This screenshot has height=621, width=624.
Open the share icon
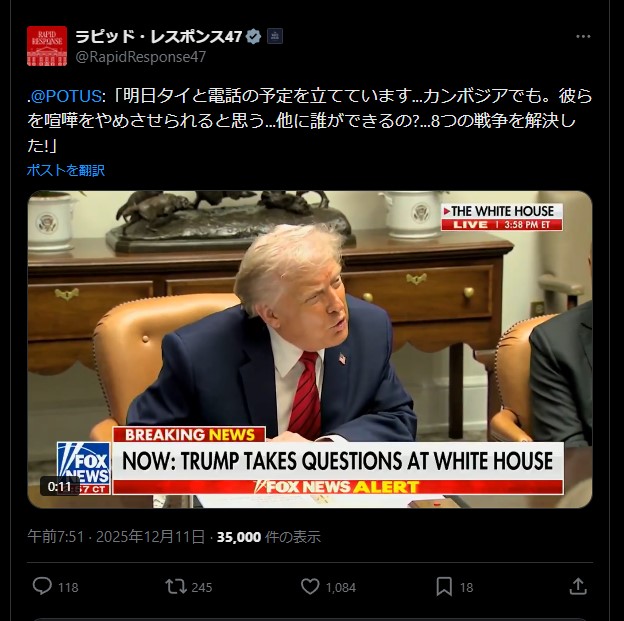tap(578, 586)
